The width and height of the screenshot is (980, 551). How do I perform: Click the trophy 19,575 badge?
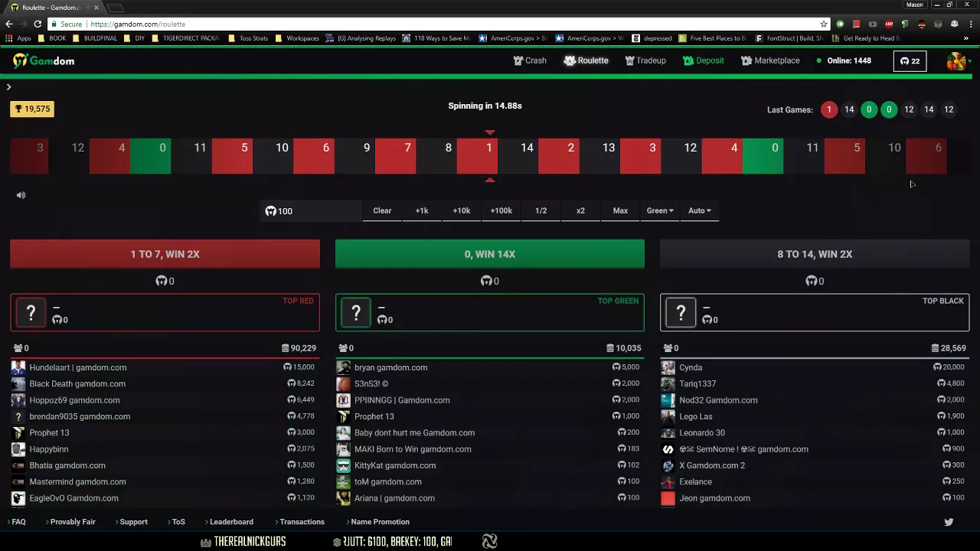31,109
